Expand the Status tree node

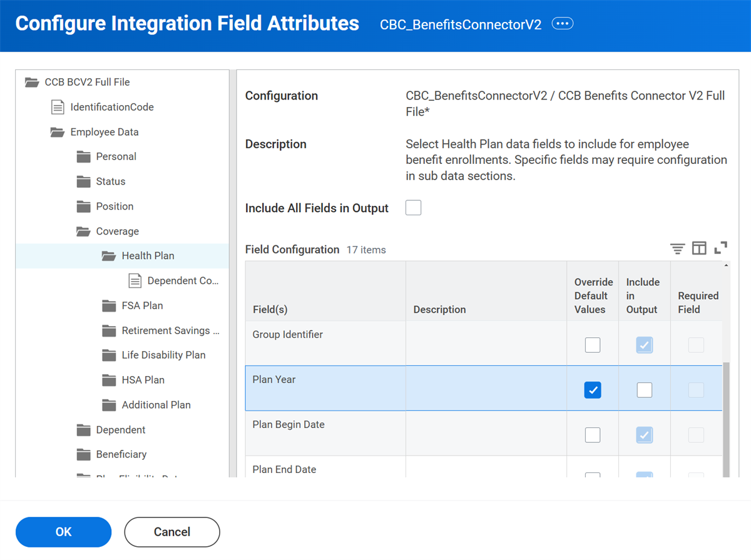click(111, 181)
